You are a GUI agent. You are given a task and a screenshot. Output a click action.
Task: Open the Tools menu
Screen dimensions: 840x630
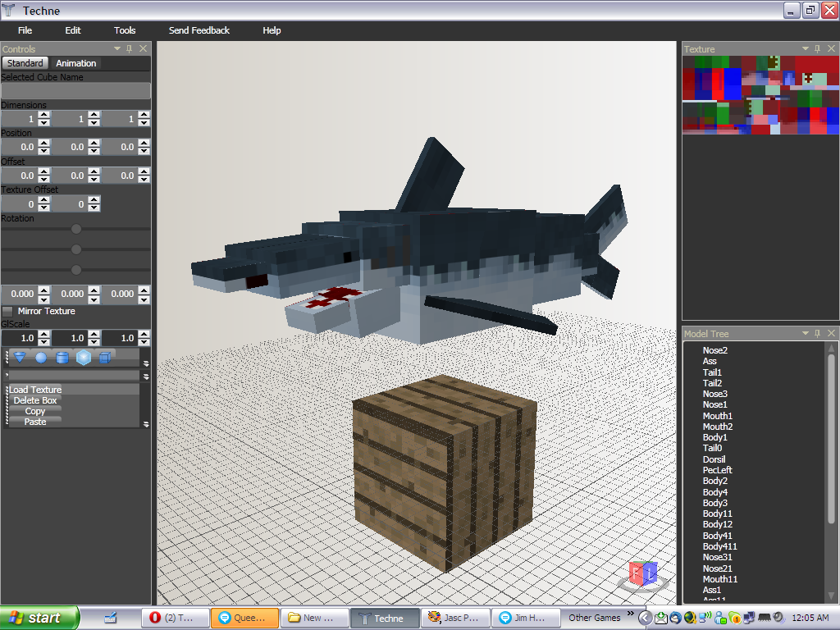tap(124, 30)
